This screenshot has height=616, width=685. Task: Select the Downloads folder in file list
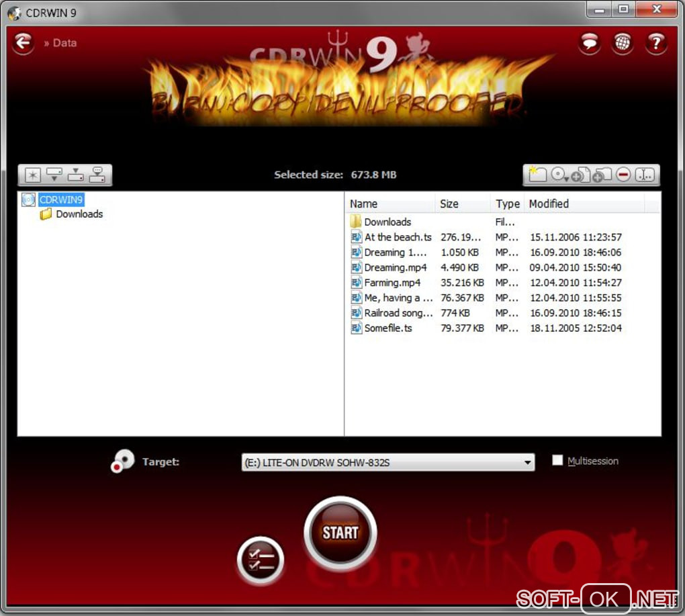click(x=387, y=222)
